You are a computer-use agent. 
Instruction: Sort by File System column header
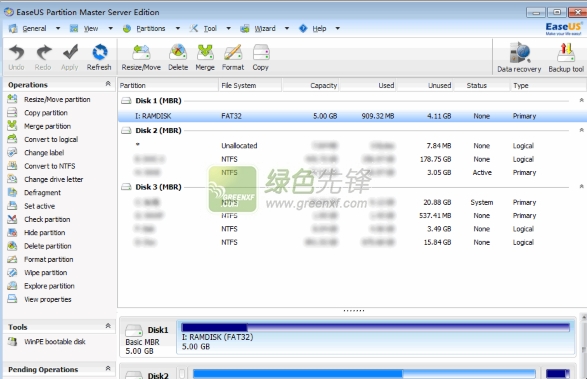point(250,85)
